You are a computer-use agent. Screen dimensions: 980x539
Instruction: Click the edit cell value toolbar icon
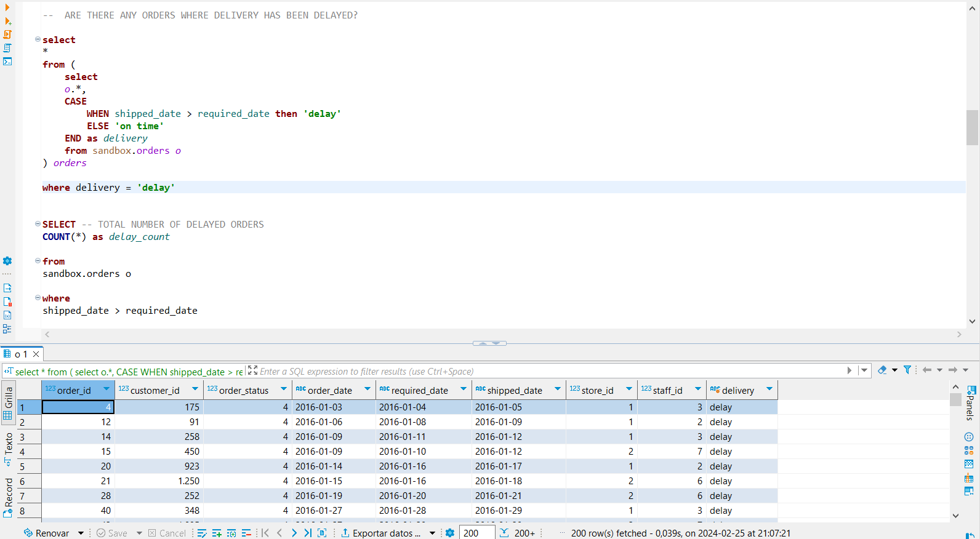202,533
